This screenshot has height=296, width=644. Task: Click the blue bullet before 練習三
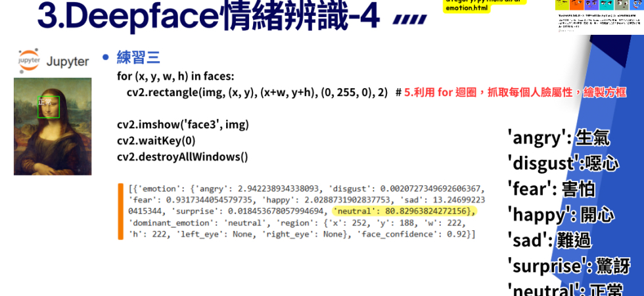click(x=105, y=57)
